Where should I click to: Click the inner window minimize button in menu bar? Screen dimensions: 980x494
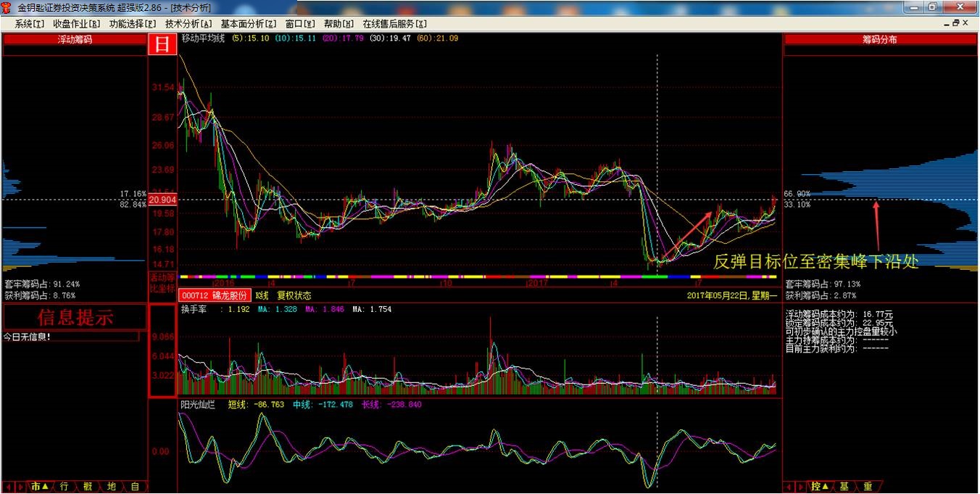click(x=947, y=23)
